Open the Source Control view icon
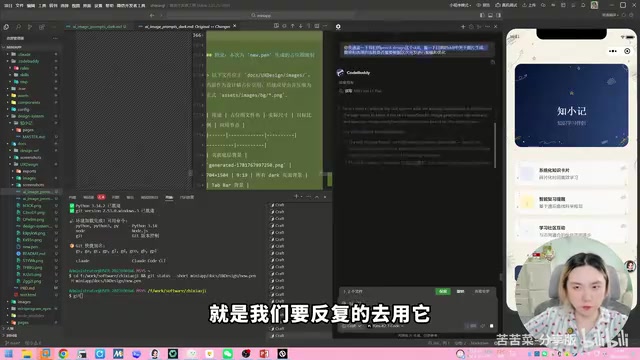Screen dimensions: 640x360 [x=30, y=27]
